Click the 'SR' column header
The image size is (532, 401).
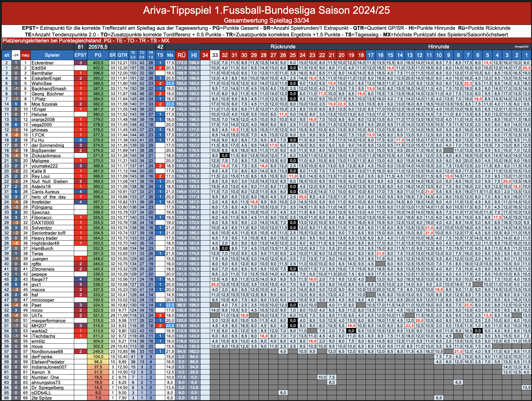pyautogui.click(x=113, y=55)
